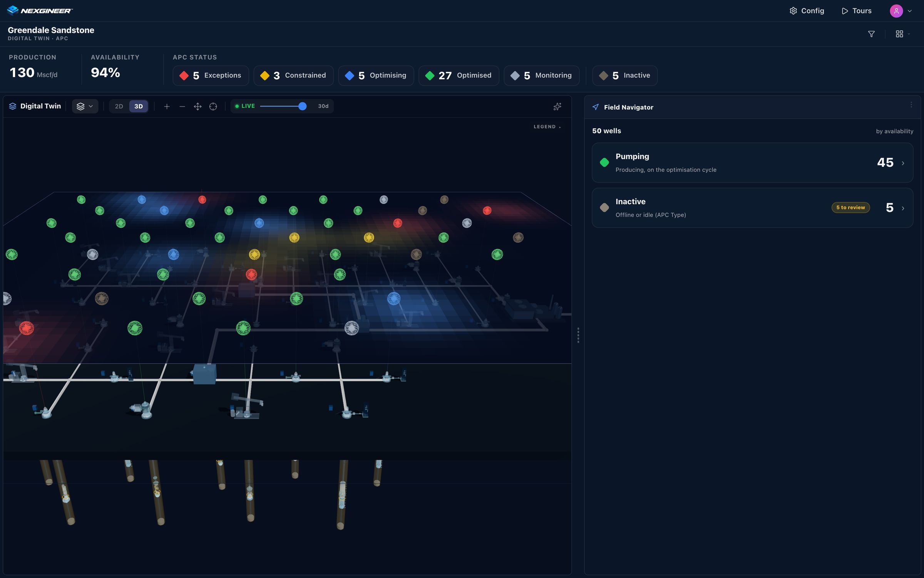Set the time range to 30d

(x=323, y=106)
